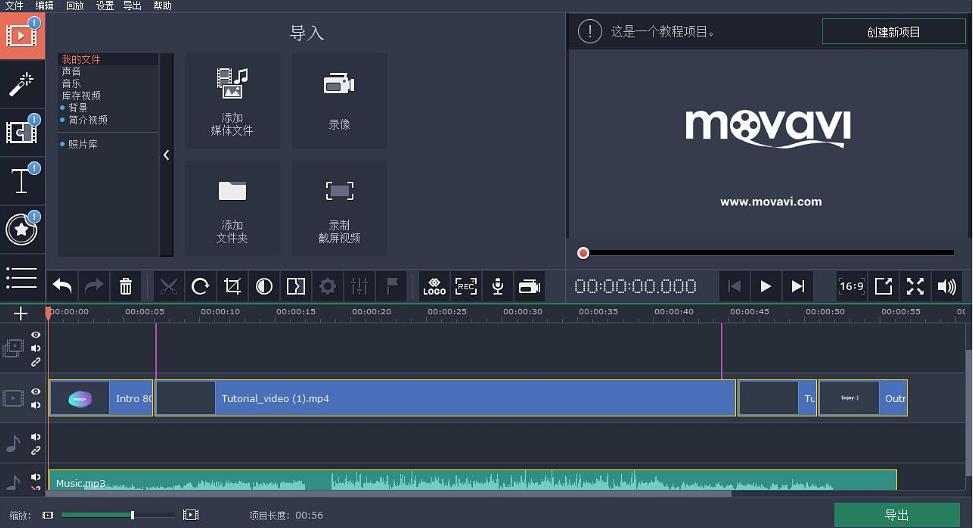Select 背景 in the import list
Screen dimensions: 973x528
(77, 107)
